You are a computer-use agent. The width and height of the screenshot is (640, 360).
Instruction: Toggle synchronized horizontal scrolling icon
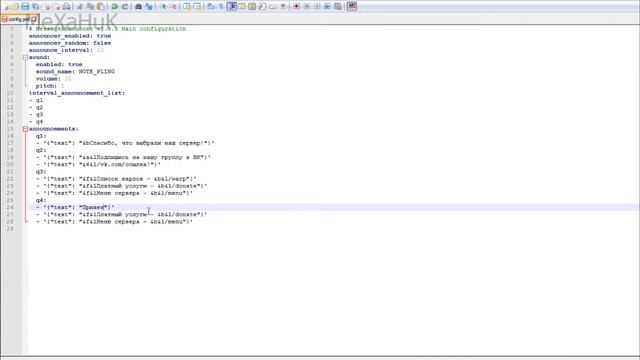(197, 7)
